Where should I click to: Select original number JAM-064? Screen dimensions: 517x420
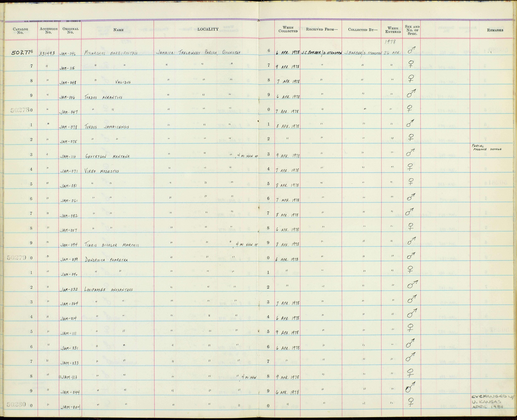pyautogui.click(x=69, y=304)
